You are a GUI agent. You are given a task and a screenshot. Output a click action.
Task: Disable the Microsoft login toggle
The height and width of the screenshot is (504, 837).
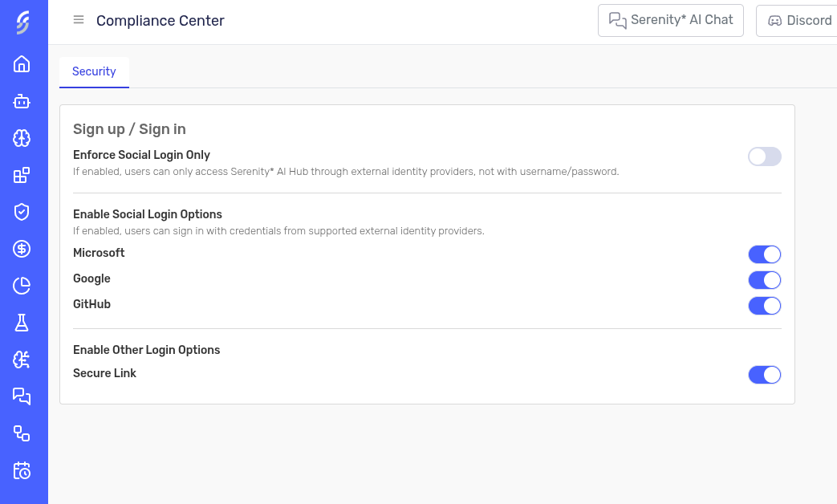[765, 254]
